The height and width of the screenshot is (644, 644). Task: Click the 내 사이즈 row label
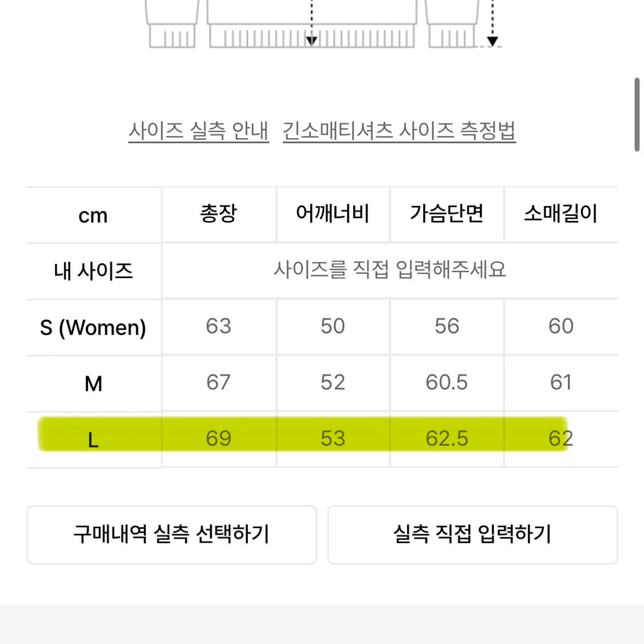coord(93,271)
